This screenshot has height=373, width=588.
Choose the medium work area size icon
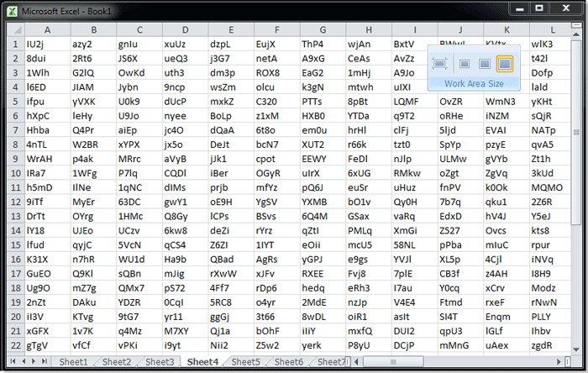[484, 64]
